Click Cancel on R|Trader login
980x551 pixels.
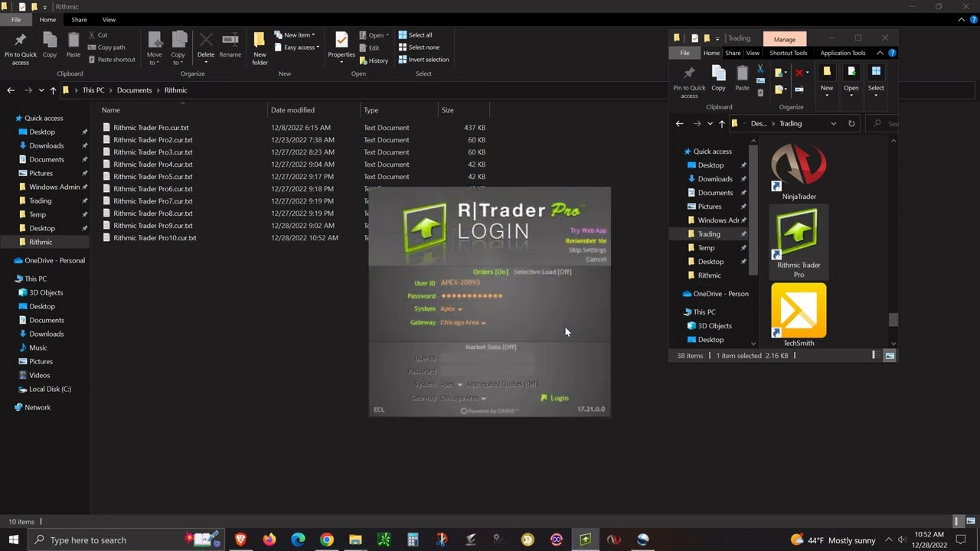pyautogui.click(x=596, y=259)
